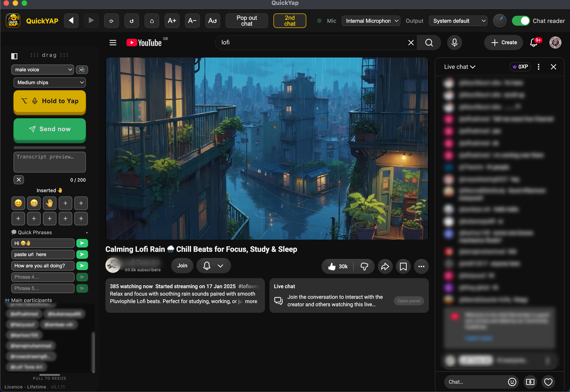
Task: Choose a mic from Internal Microphone dropdown
Action: tap(371, 21)
